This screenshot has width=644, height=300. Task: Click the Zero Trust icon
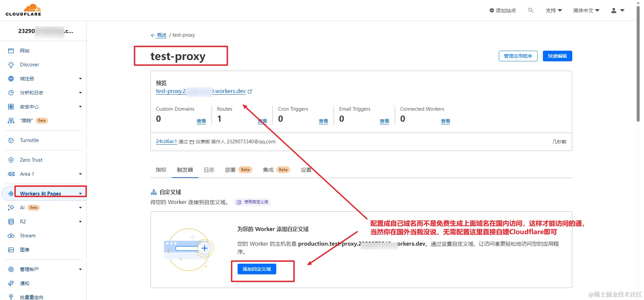(11, 160)
